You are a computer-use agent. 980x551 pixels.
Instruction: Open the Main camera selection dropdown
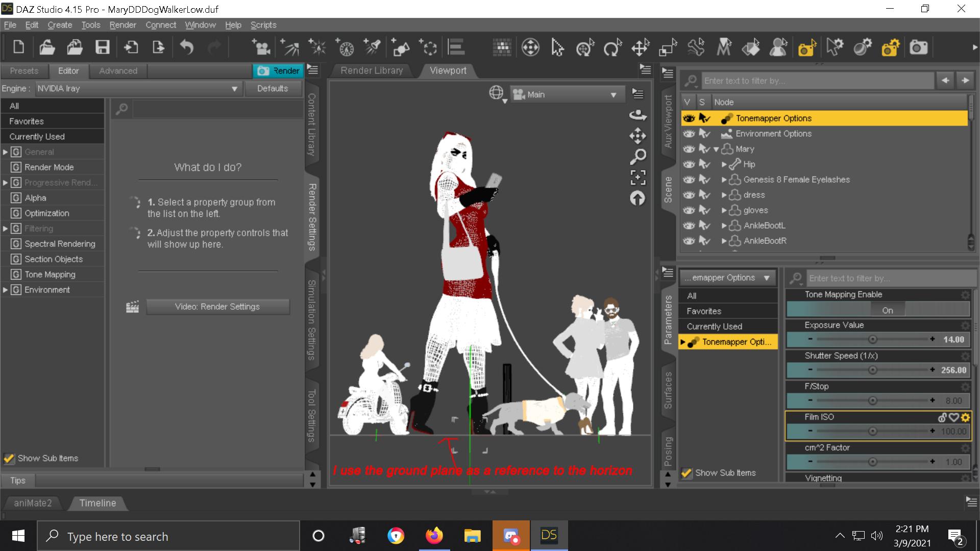[567, 95]
